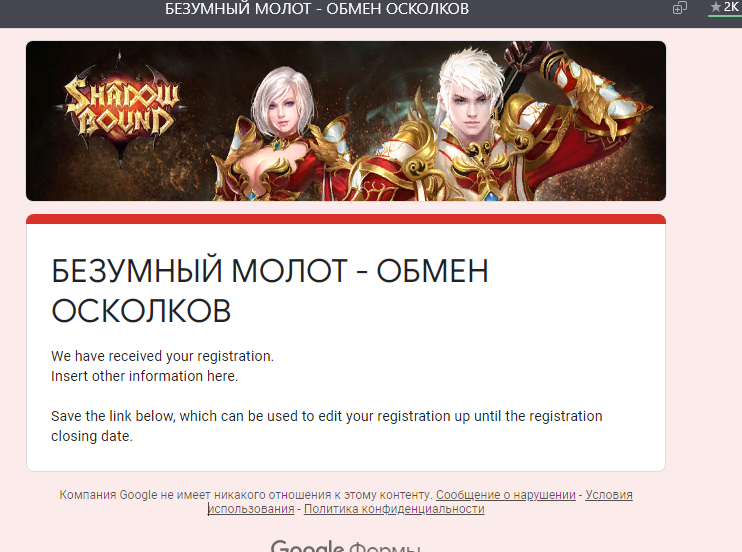Click the red accent bar above the form
The width and height of the screenshot is (742, 552).
[346, 219]
